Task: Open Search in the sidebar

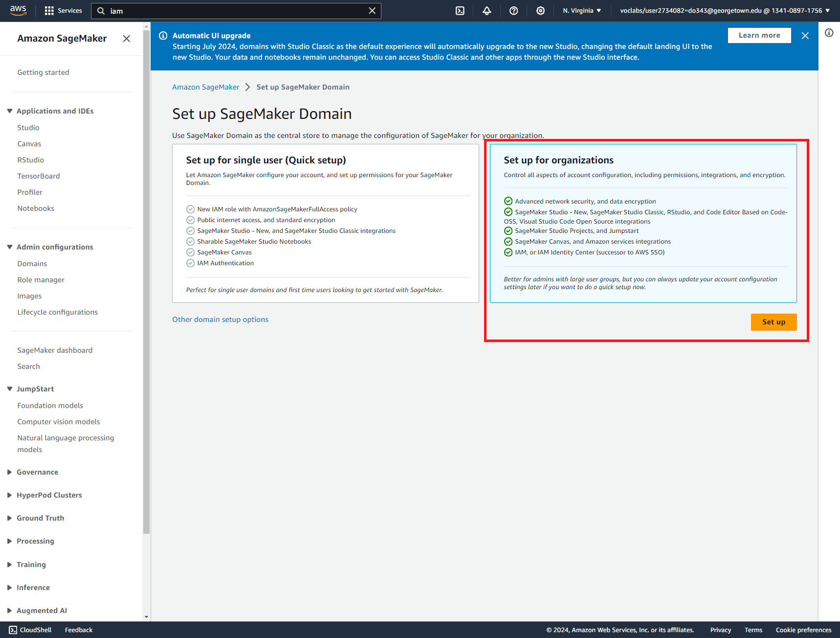Action: point(29,366)
